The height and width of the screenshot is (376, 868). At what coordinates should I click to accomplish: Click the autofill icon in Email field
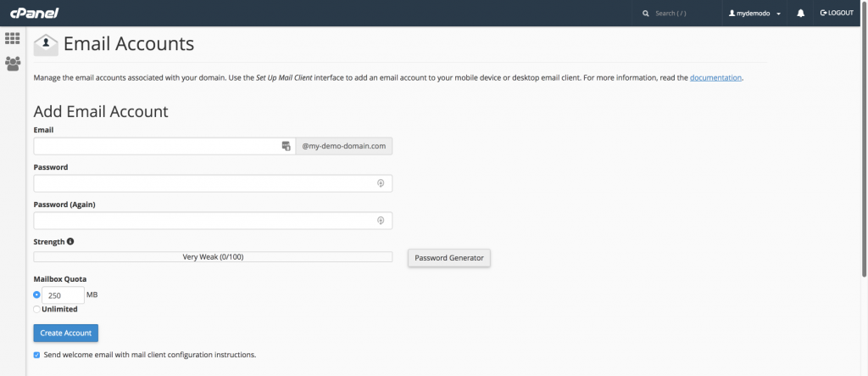[x=287, y=146]
